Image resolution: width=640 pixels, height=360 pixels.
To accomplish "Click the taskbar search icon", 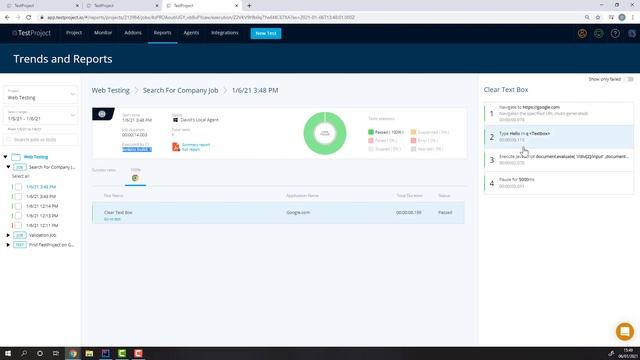I will [x=24, y=353].
